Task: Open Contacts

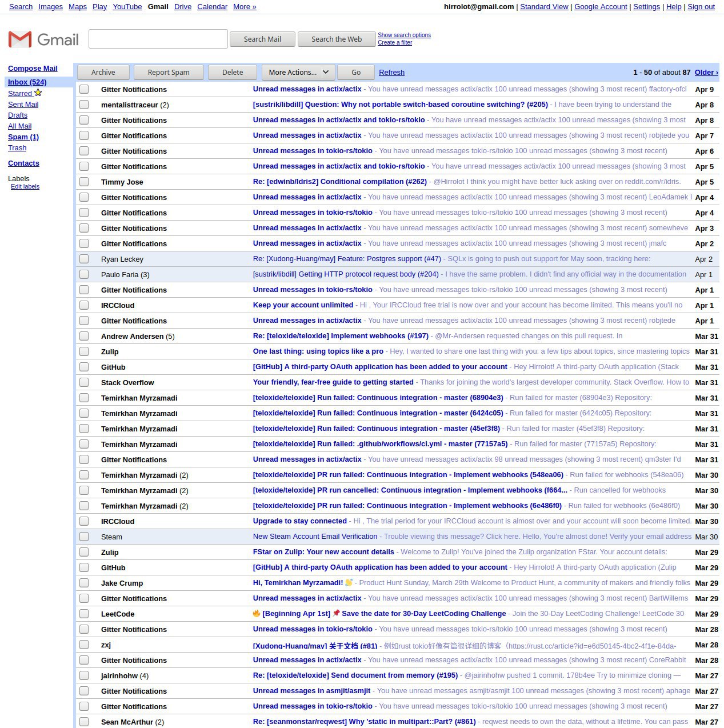Action: pos(23,163)
